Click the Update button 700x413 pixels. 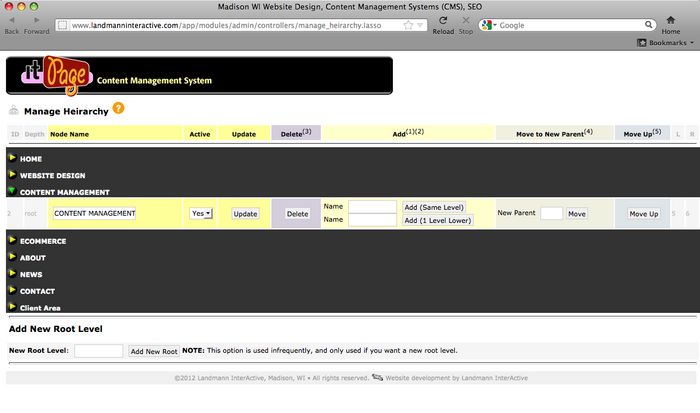coord(245,213)
